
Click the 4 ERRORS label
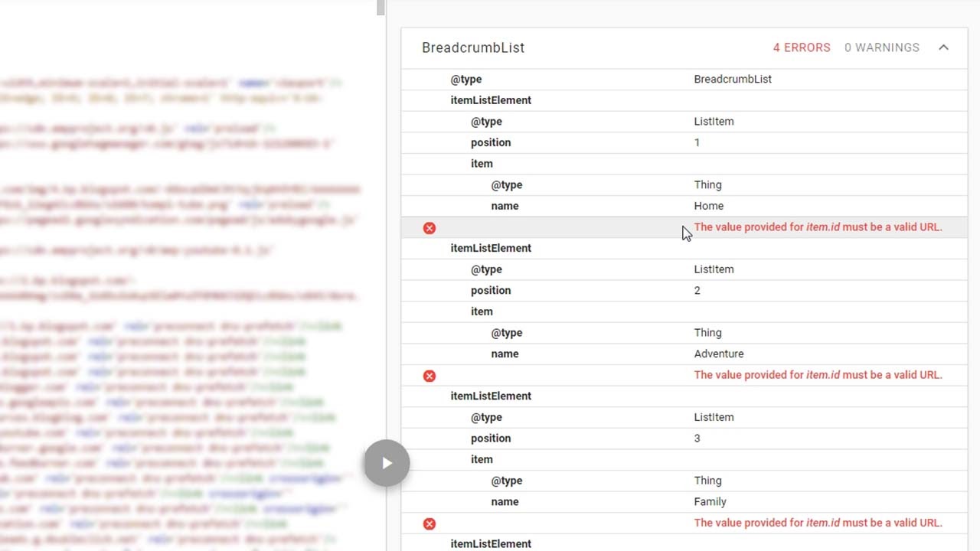click(x=802, y=47)
